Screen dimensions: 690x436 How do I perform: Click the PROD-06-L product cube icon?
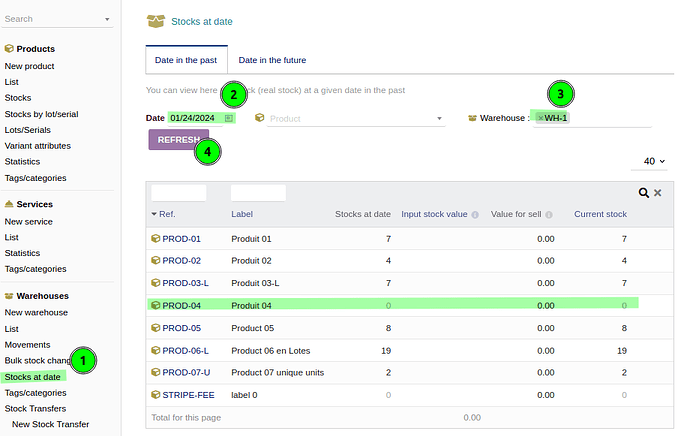tap(155, 350)
